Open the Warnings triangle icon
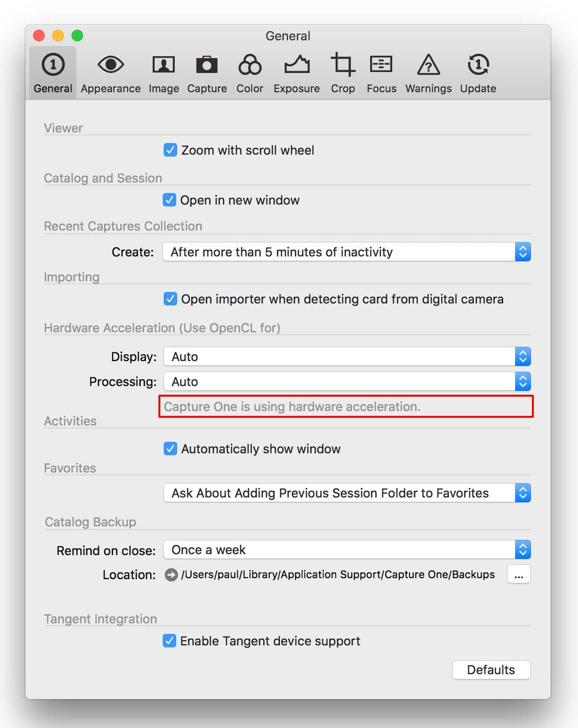Viewport: 578px width, 728px height. click(428, 64)
